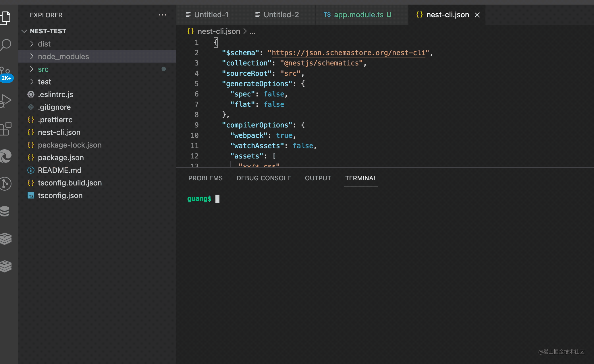
Task: Open the Extensions view icon
Action: point(6,128)
